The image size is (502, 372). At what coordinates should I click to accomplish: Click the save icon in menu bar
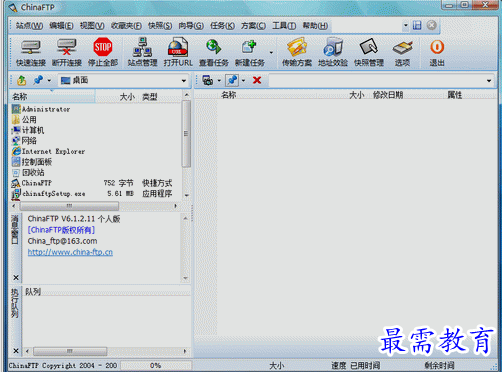tap(417, 25)
